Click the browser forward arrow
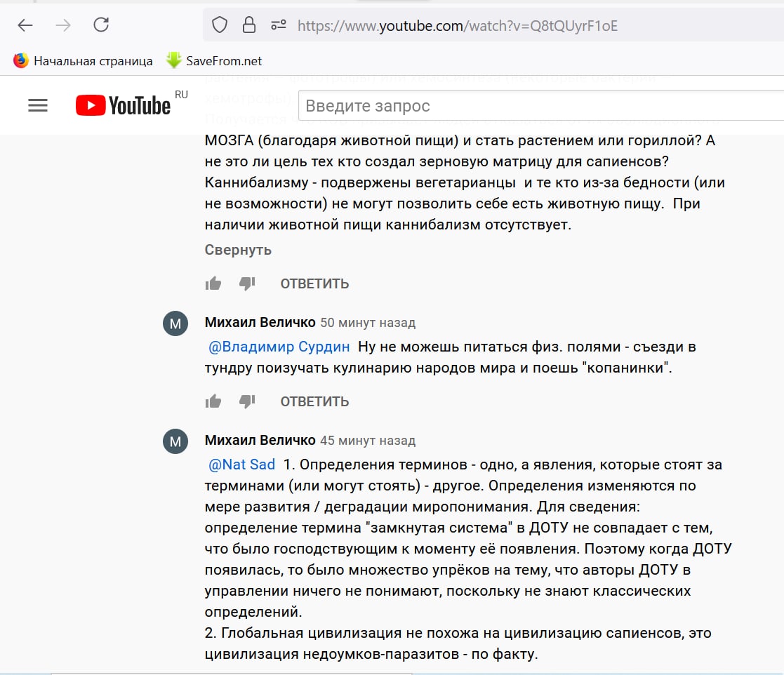This screenshot has width=784, height=675. click(63, 26)
